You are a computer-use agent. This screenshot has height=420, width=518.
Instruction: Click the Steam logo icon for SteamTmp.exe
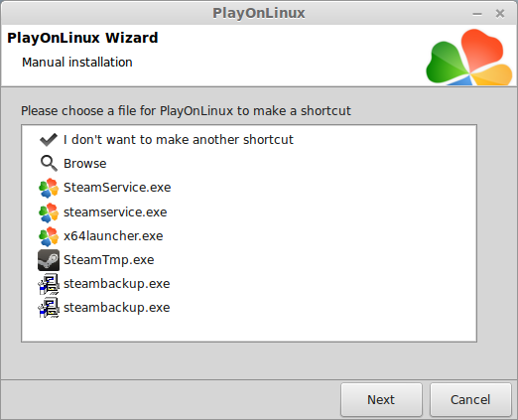click(x=49, y=260)
